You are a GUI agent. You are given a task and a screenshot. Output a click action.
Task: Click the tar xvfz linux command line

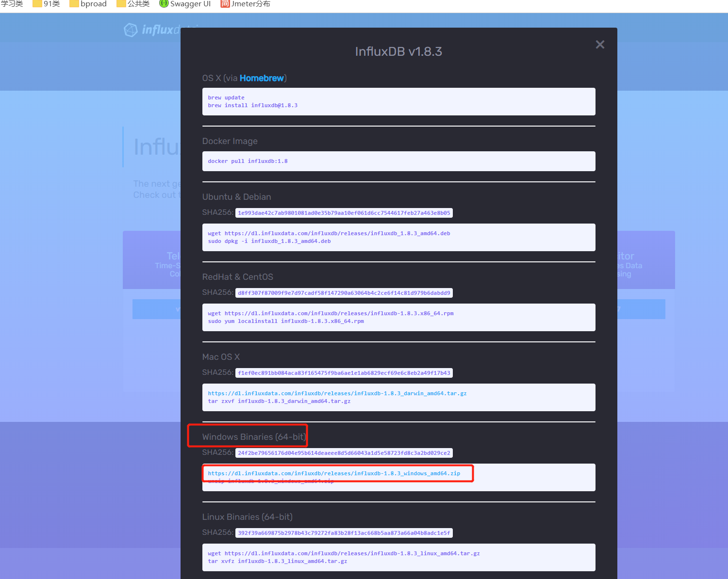278,561
